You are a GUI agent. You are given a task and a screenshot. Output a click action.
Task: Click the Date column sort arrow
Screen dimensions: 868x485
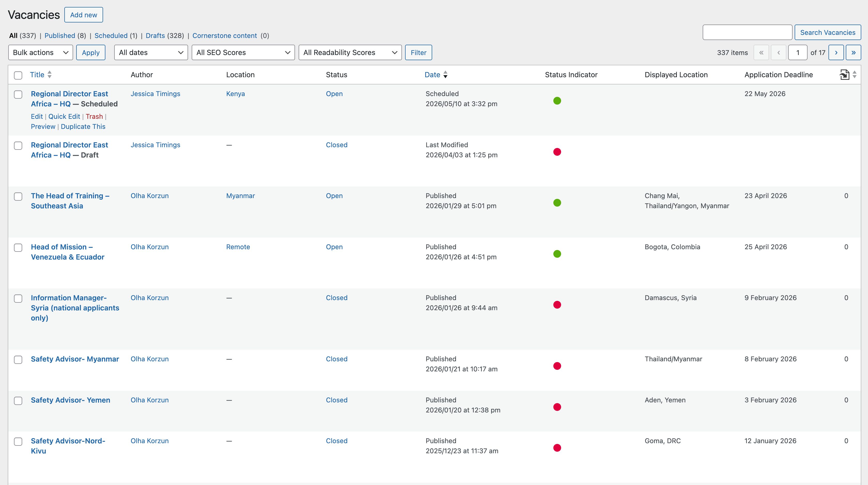tap(445, 74)
